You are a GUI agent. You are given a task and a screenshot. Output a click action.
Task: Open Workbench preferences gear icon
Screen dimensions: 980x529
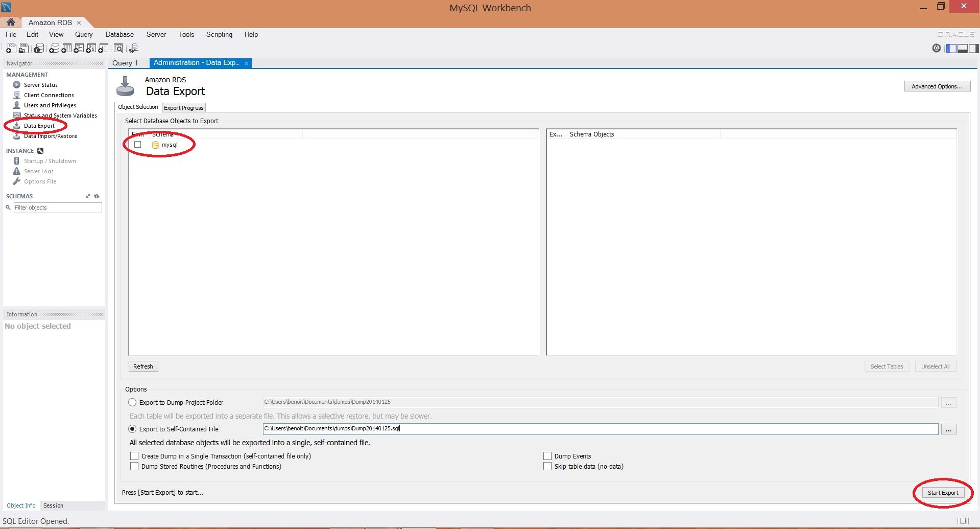coord(936,48)
